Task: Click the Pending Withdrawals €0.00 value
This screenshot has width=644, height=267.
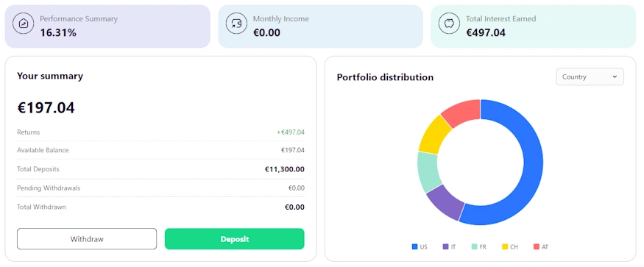Action: click(x=296, y=188)
